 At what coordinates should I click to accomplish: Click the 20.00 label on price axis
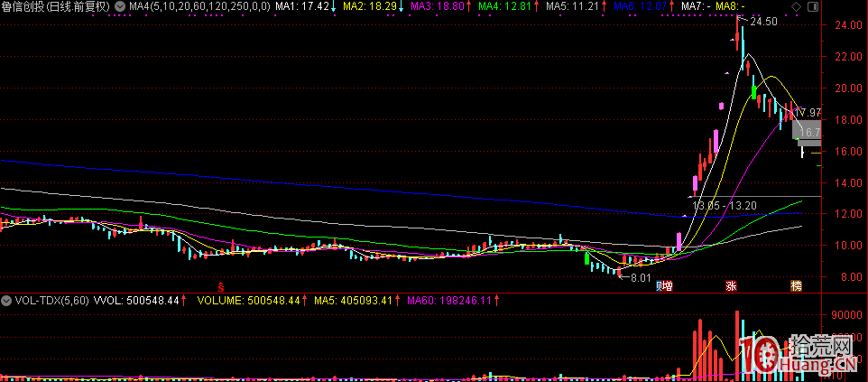point(849,89)
